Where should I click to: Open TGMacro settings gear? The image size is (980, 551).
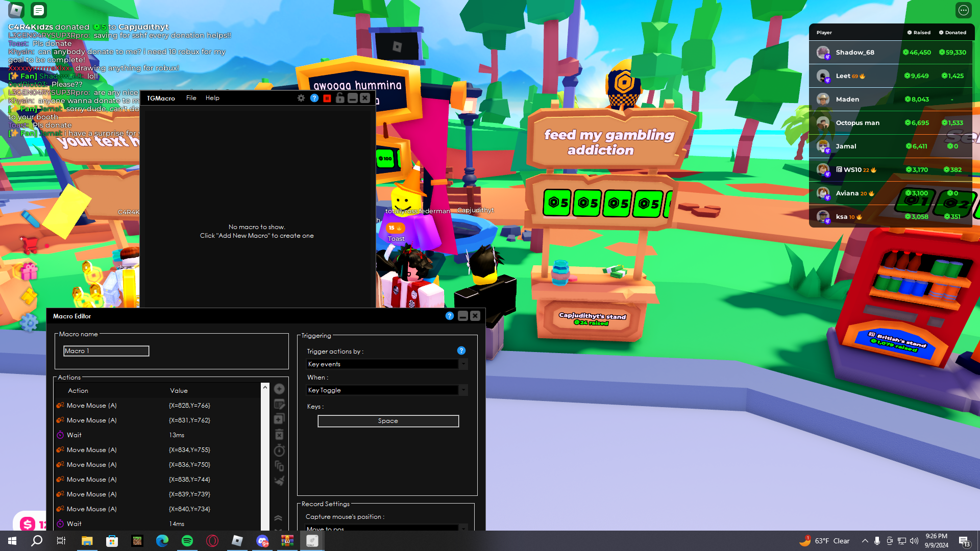pos(301,98)
